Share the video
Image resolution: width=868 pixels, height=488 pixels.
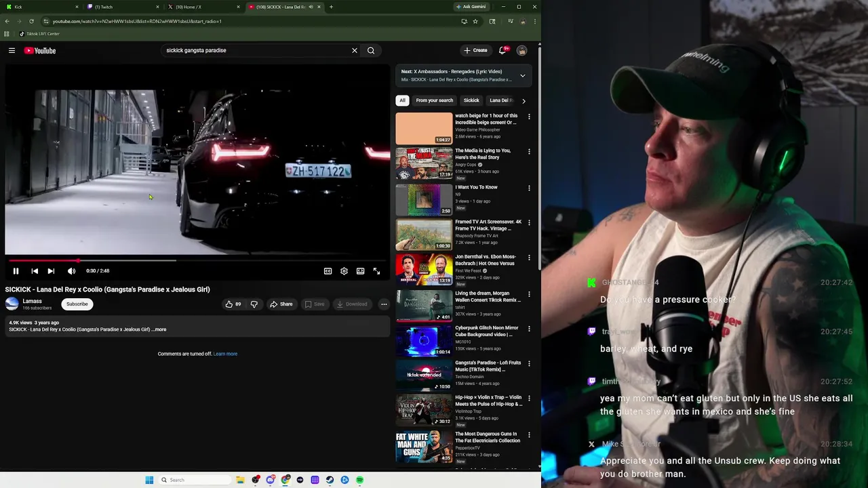281,304
